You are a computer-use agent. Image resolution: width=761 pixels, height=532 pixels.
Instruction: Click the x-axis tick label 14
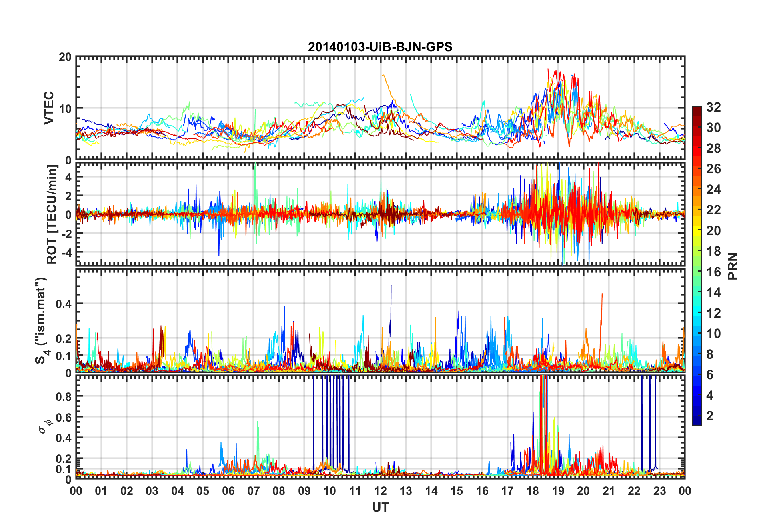click(x=431, y=491)
